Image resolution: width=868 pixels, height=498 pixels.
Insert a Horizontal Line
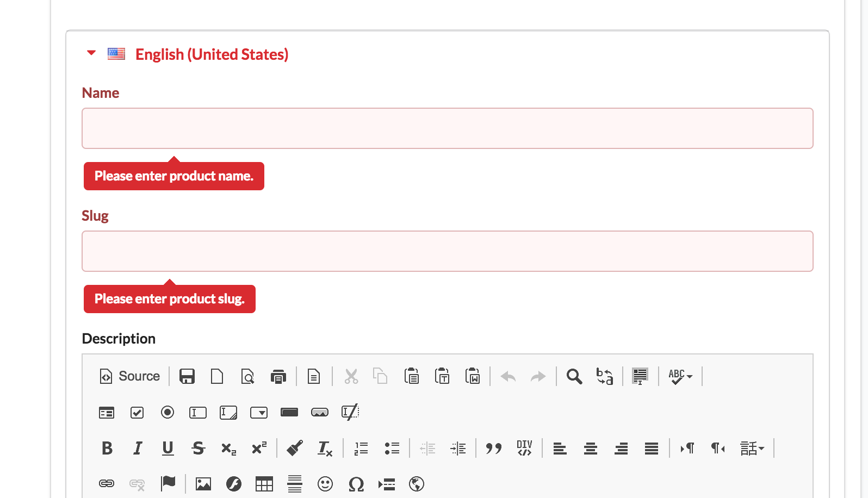point(295,483)
